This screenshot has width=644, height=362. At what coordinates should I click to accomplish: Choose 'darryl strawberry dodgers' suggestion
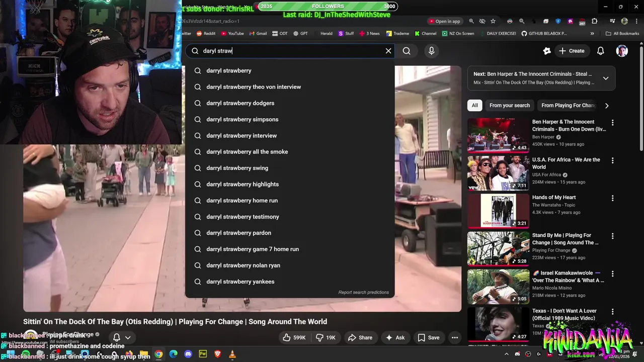(x=290, y=103)
